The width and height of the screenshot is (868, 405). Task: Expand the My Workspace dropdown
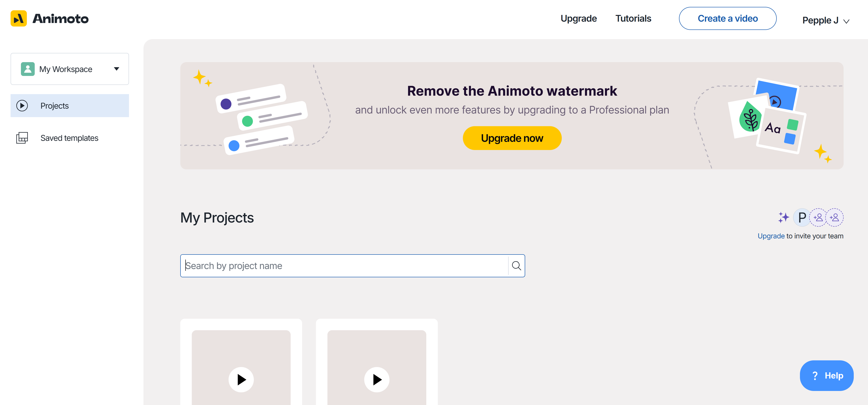pyautogui.click(x=116, y=69)
